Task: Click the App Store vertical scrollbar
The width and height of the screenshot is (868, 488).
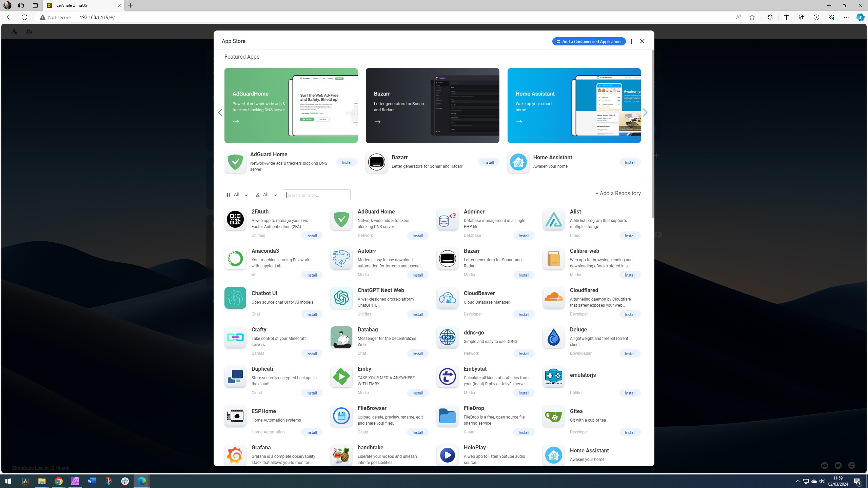Action: click(652, 134)
